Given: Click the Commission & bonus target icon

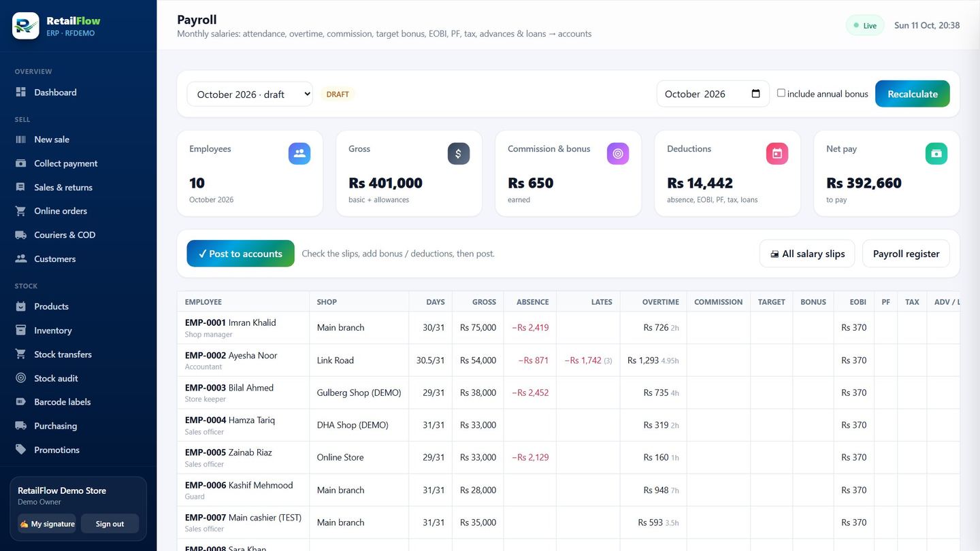Looking at the screenshot, I should click(x=618, y=154).
